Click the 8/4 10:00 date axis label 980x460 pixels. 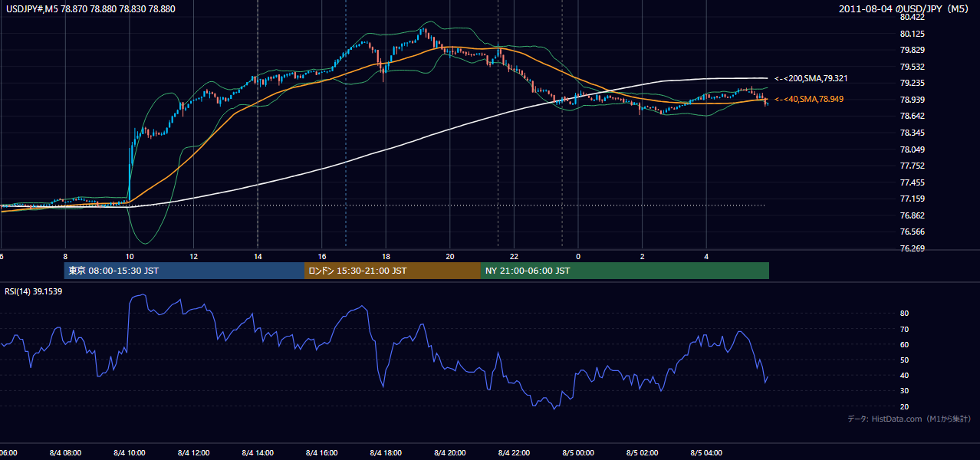(x=129, y=453)
